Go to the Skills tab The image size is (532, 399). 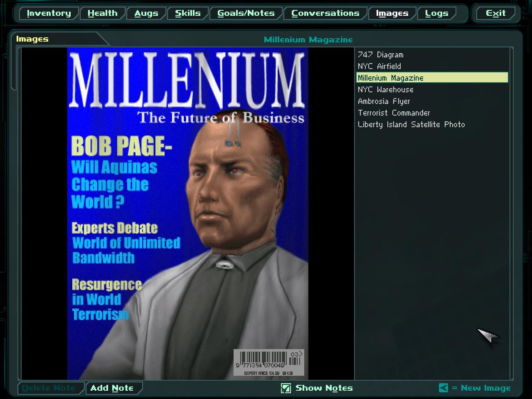tap(187, 13)
